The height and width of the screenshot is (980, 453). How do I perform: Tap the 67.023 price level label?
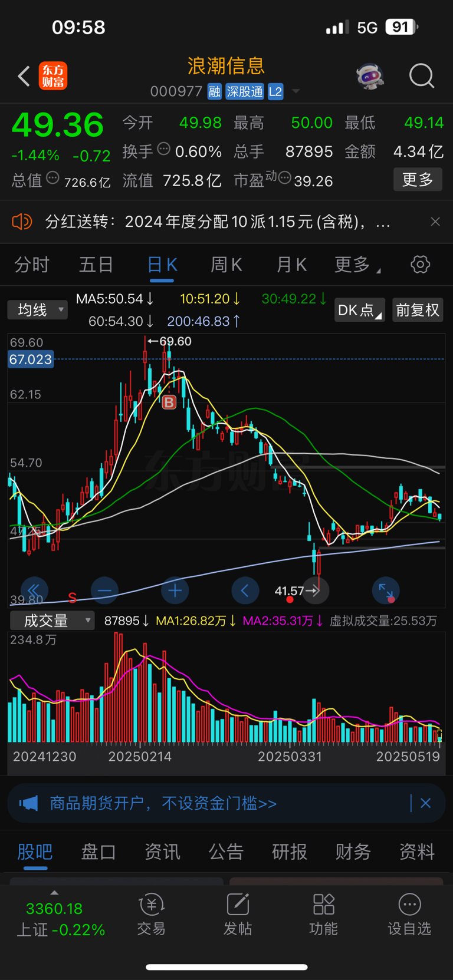[x=31, y=359]
